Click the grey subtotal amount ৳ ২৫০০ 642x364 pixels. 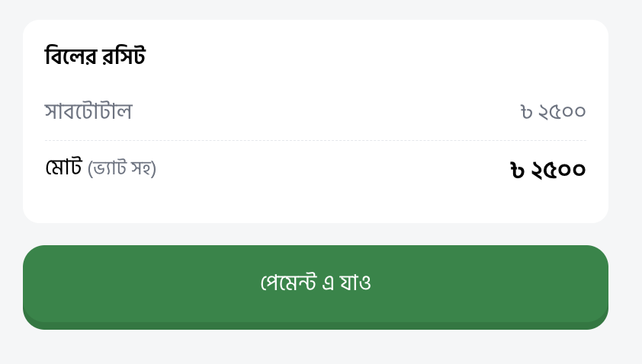pos(553,112)
